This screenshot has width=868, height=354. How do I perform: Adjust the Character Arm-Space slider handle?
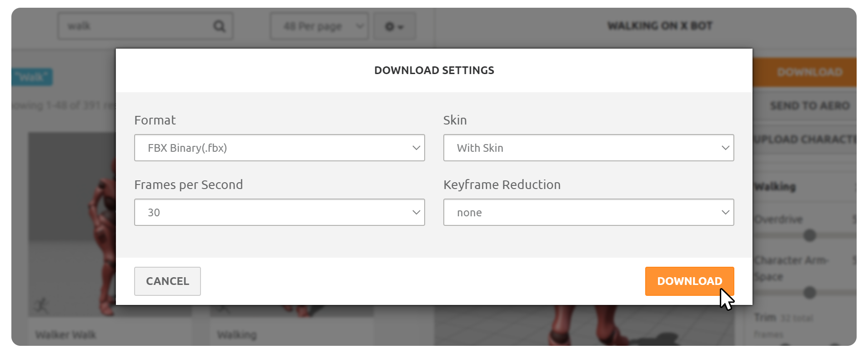809,293
